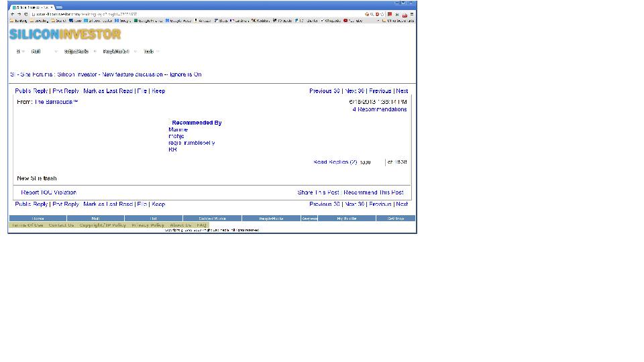Click the message number input box

click(372, 162)
